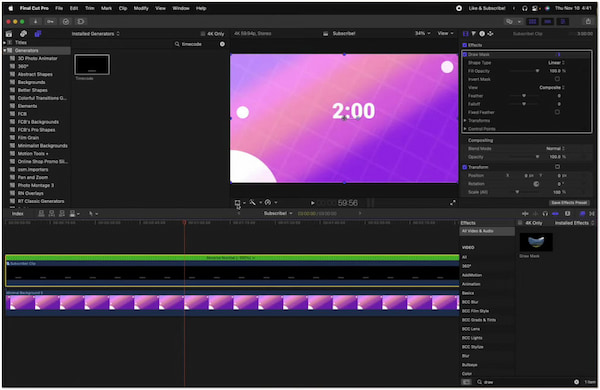Open the Libraries sidebar clapper icon
The image size is (600, 390).
click(9, 34)
